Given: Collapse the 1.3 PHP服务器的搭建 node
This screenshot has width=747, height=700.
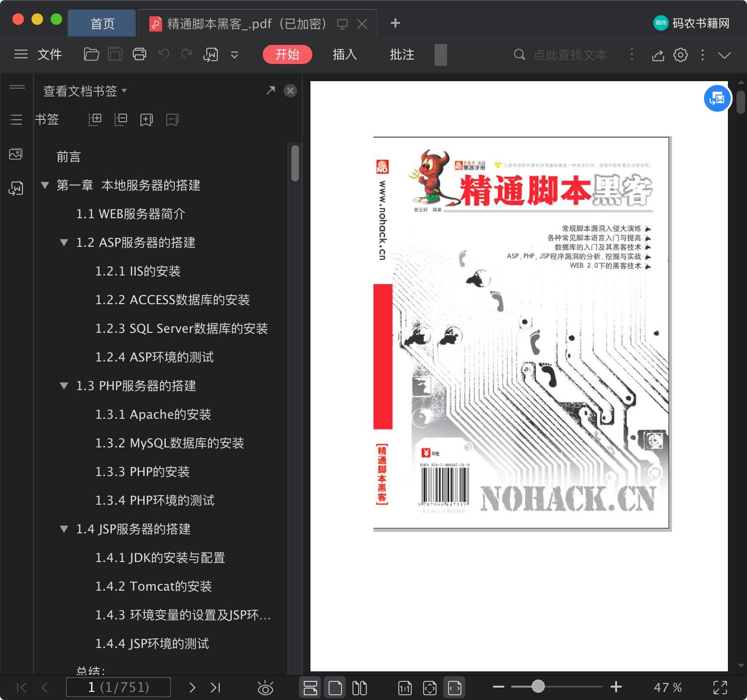Looking at the screenshot, I should [64, 386].
